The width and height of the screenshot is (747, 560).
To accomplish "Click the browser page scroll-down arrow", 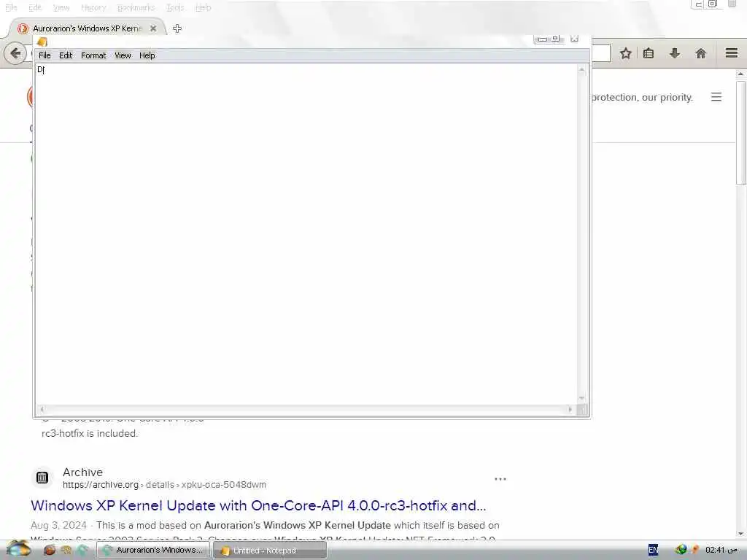I will 740,534.
